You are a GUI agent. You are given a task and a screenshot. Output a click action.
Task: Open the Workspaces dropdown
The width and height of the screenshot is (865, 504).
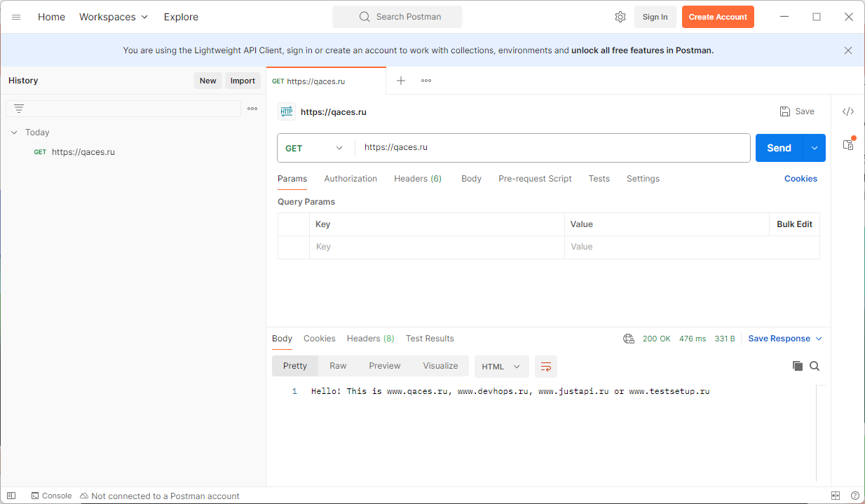click(114, 17)
